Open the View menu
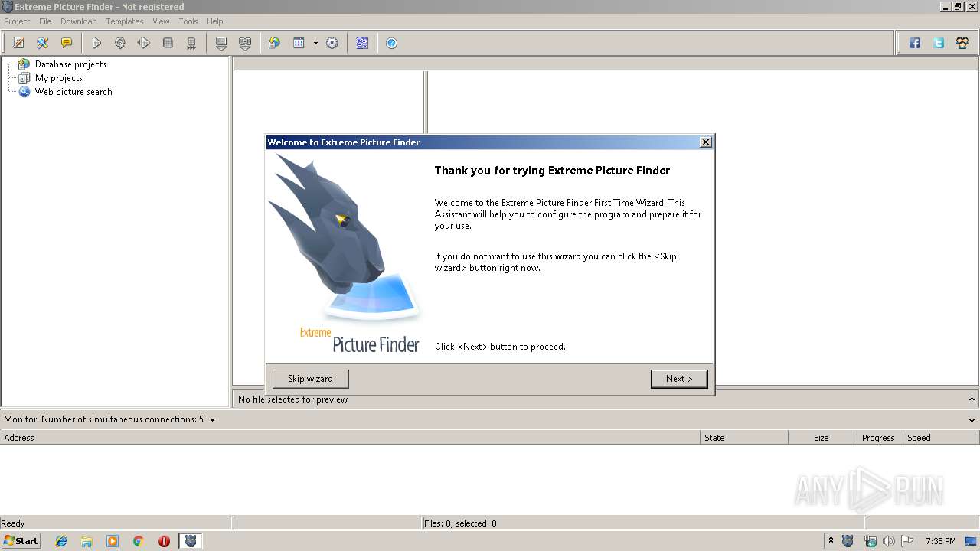 point(161,21)
